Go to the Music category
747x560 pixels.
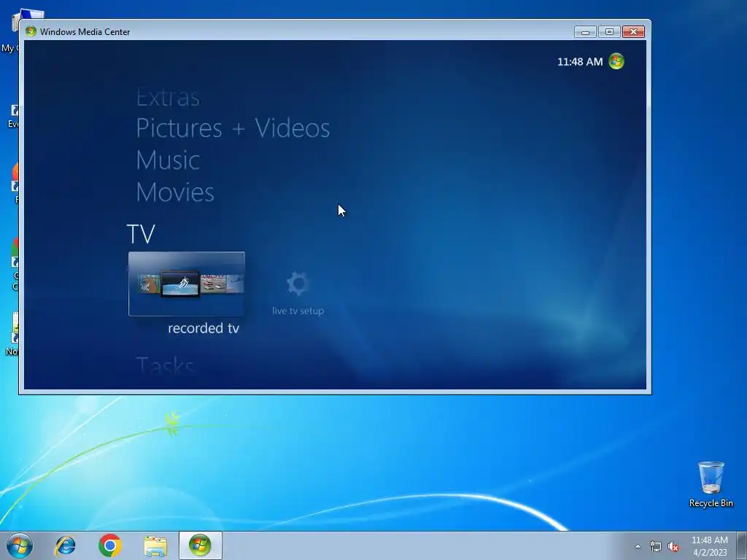pyautogui.click(x=168, y=160)
